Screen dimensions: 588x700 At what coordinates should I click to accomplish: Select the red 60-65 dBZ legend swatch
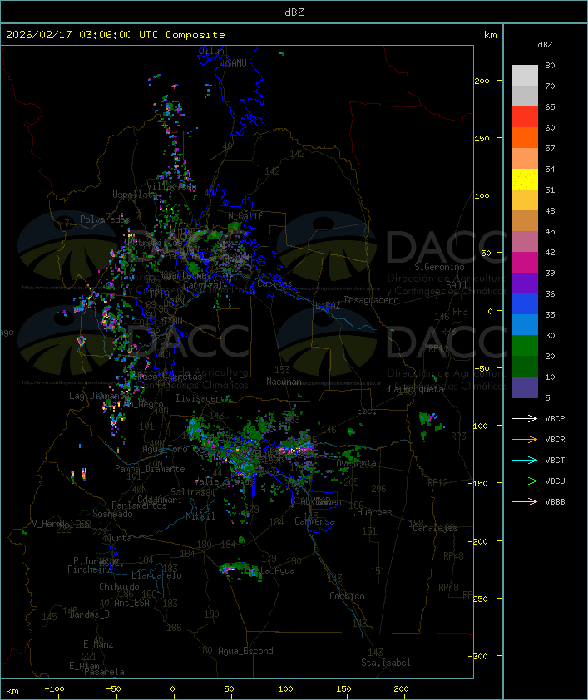(525, 117)
